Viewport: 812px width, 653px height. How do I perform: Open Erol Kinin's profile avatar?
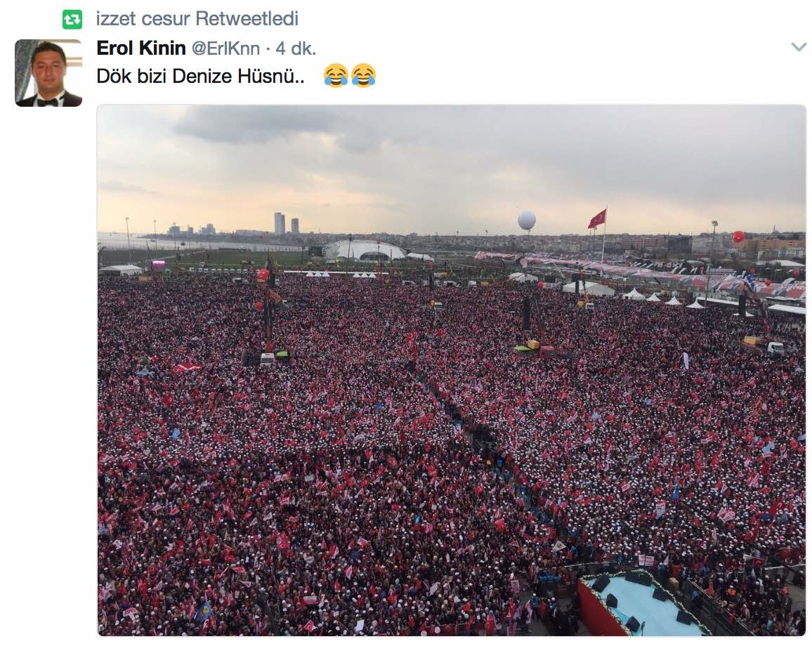pyautogui.click(x=48, y=73)
